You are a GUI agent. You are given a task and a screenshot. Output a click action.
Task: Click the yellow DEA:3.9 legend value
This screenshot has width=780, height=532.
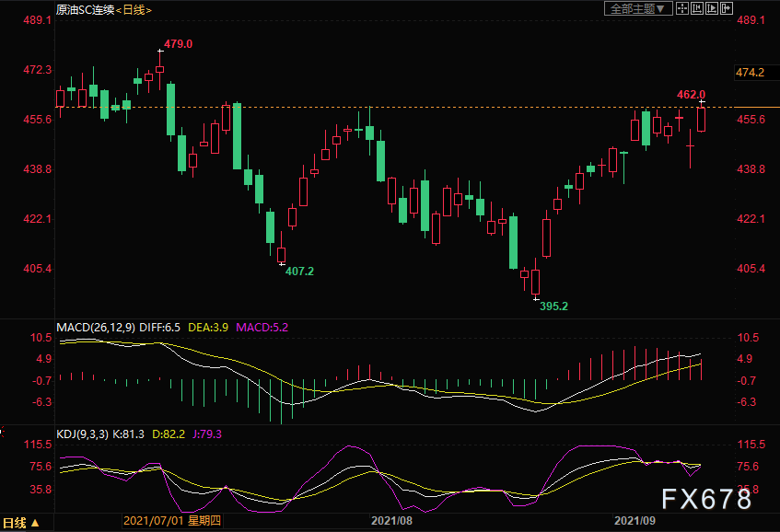209,327
